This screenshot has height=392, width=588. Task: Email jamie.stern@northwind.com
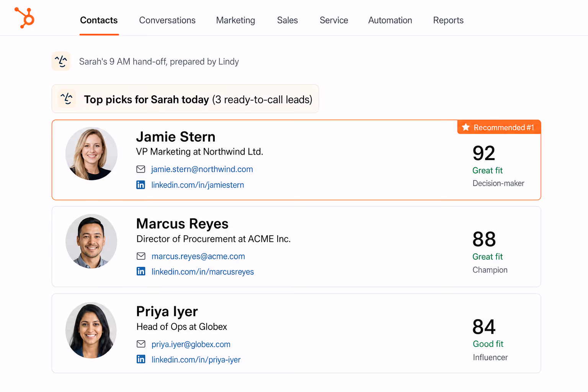coord(202,169)
